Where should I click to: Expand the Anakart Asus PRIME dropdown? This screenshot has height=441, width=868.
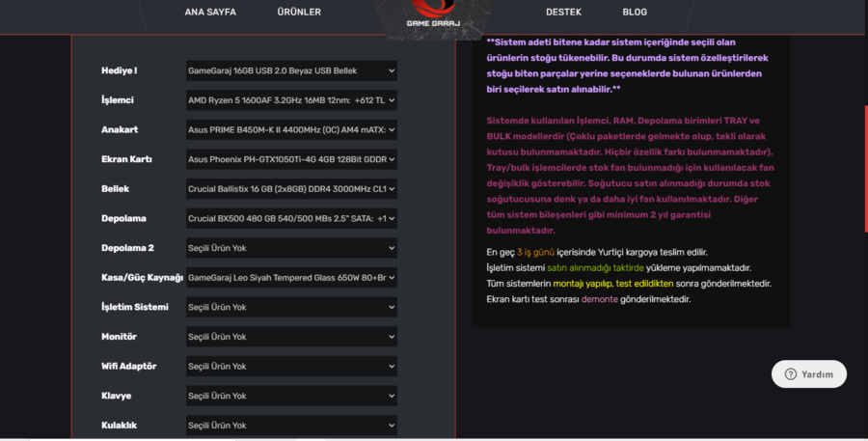pos(291,129)
